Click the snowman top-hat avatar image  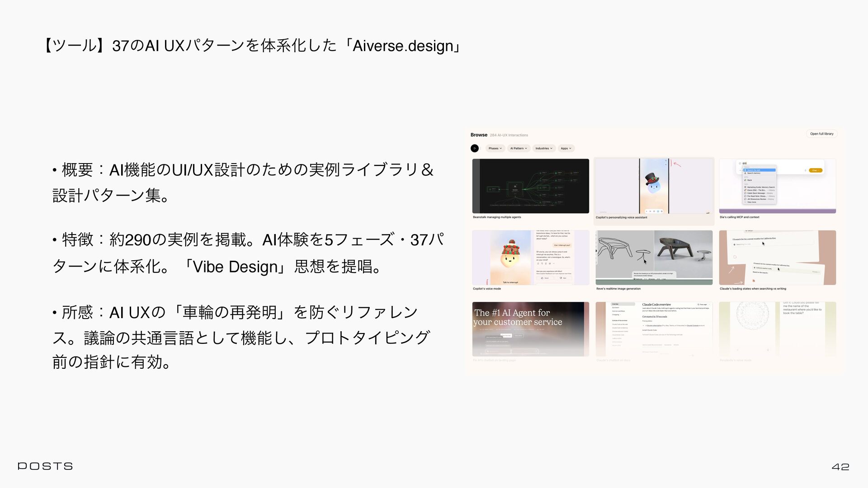pyautogui.click(x=653, y=183)
